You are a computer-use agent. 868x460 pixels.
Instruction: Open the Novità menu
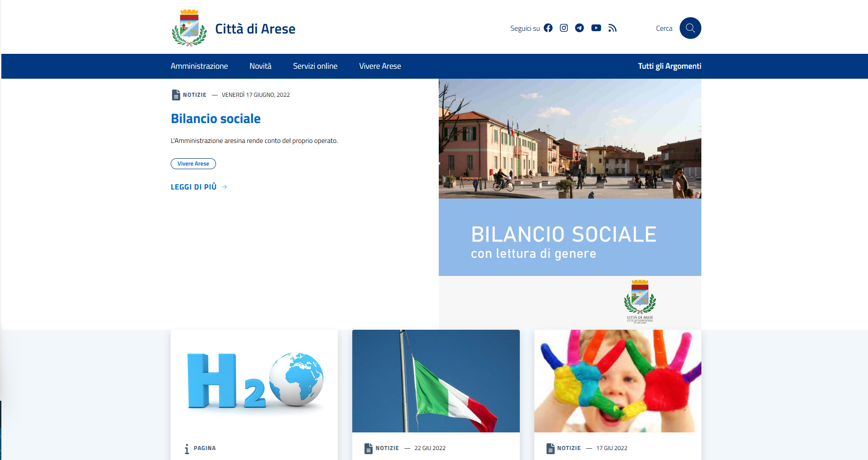click(260, 66)
